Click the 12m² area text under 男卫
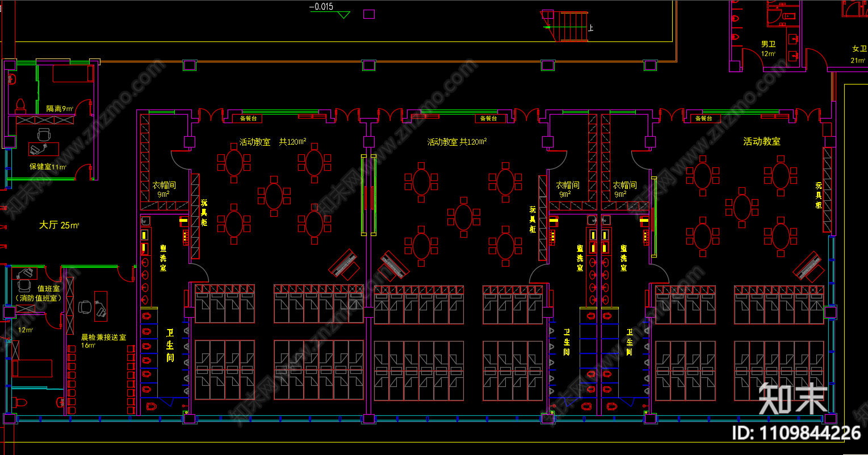 tap(768, 54)
